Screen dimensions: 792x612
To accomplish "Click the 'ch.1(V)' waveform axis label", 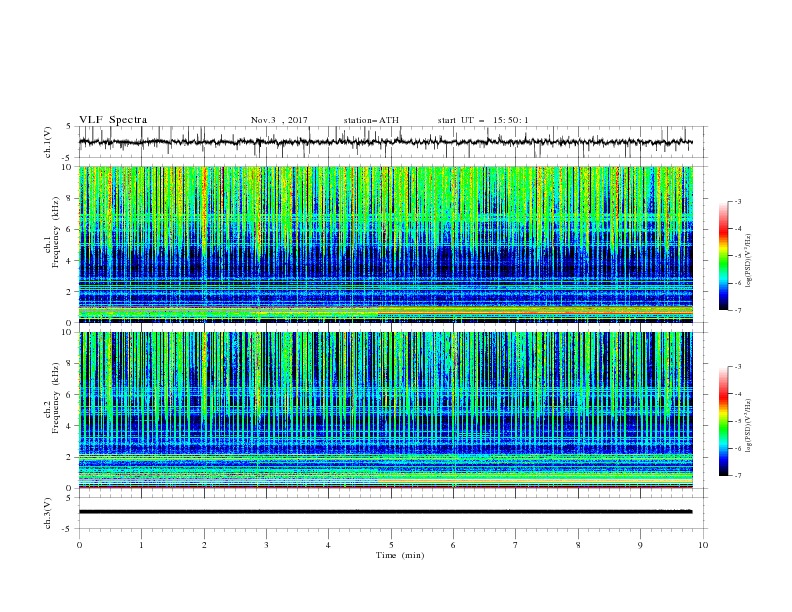I will [x=48, y=142].
